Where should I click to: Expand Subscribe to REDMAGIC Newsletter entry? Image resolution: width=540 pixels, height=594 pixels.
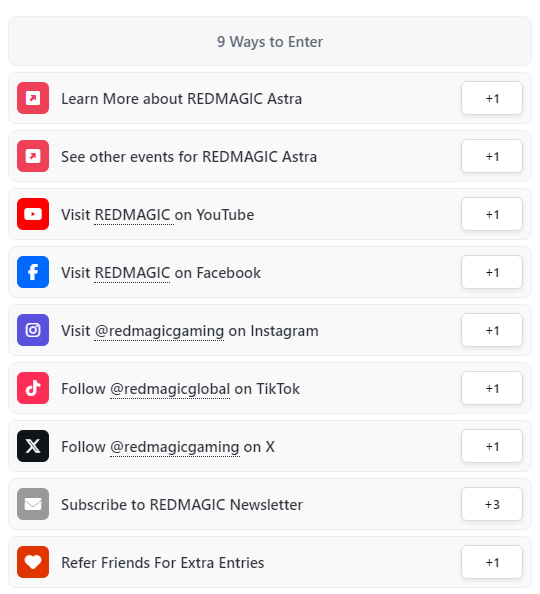pos(270,504)
